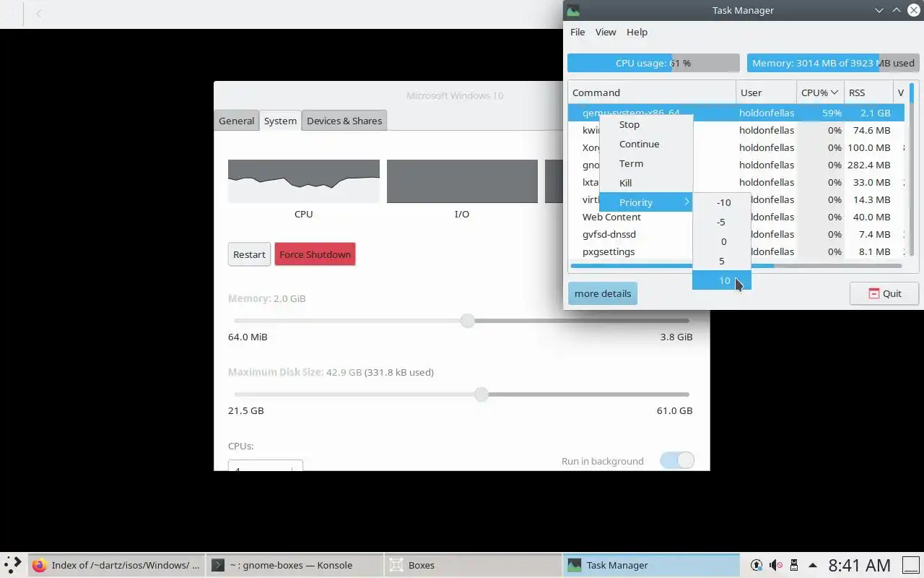Click the 8:41 AM clock
This screenshot has width=924, height=578.
pos(859,565)
